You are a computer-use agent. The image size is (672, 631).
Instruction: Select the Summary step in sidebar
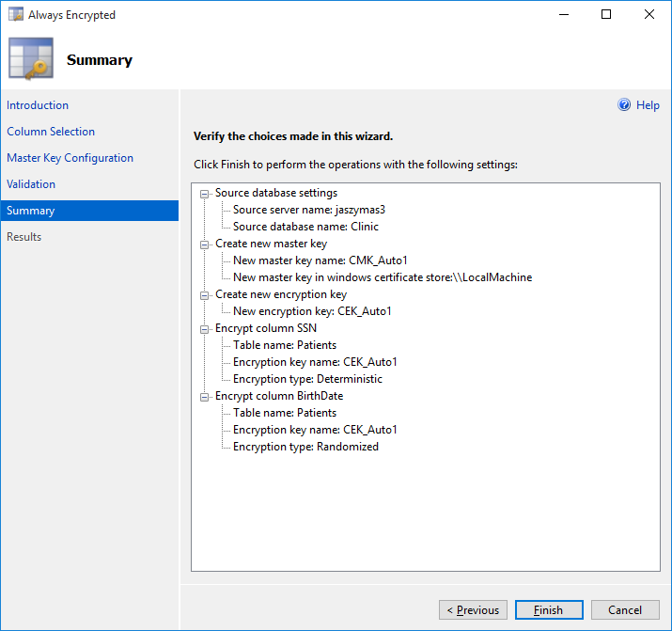[31, 211]
